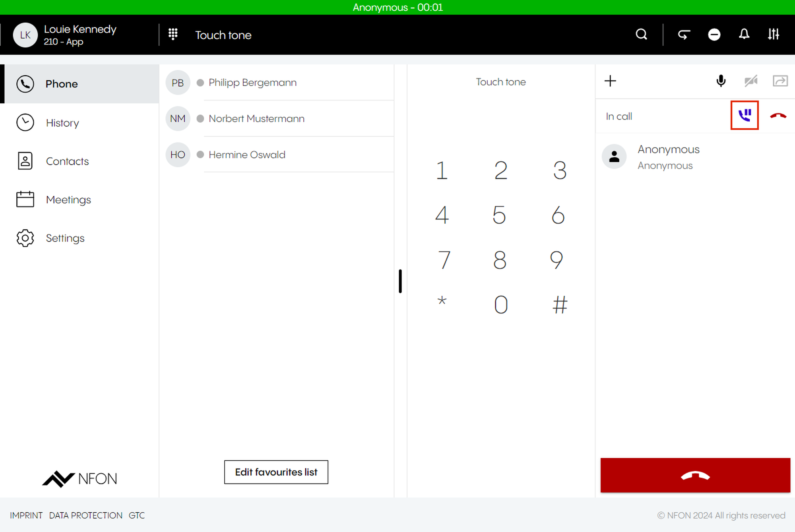Open the search magnifier in header

pyautogui.click(x=641, y=35)
